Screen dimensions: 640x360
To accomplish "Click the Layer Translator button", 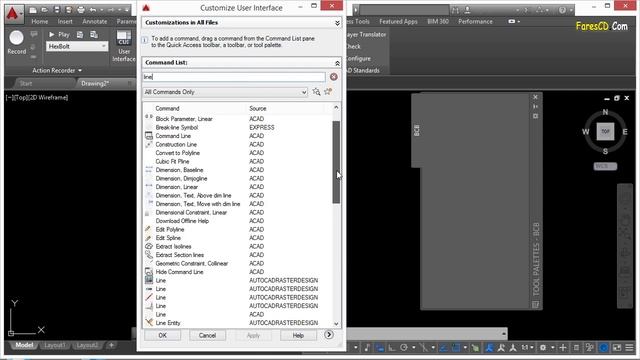I will coord(366,35).
